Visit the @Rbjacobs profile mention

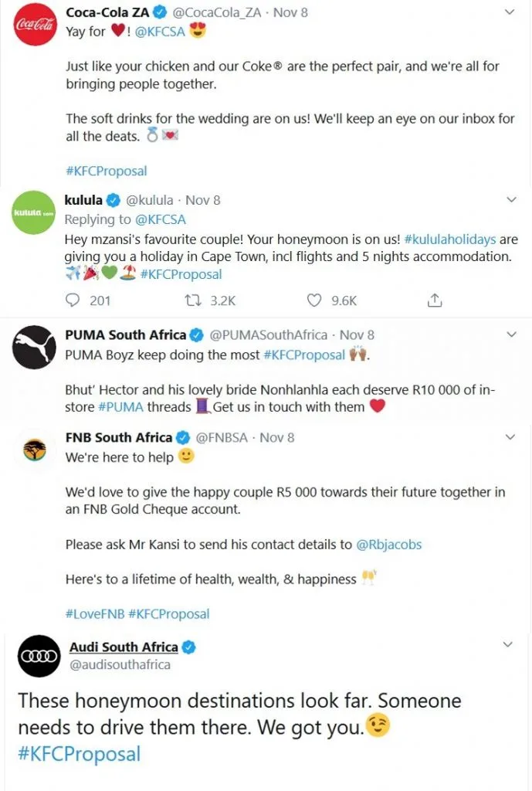click(389, 545)
